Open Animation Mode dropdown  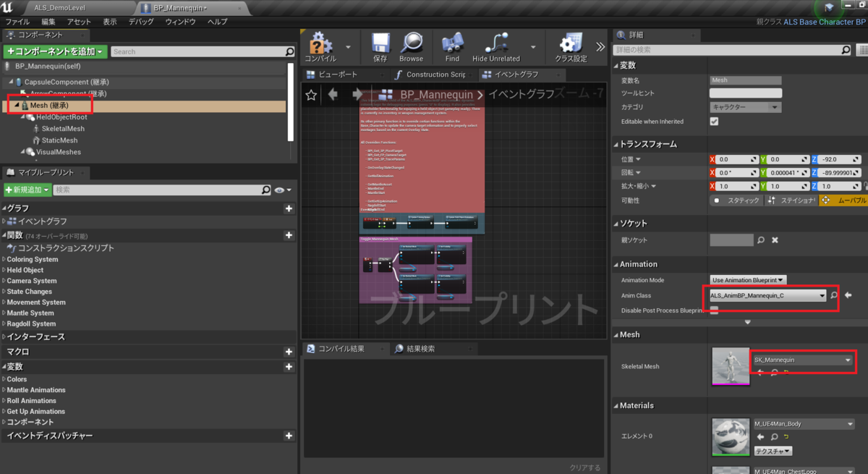(748, 280)
